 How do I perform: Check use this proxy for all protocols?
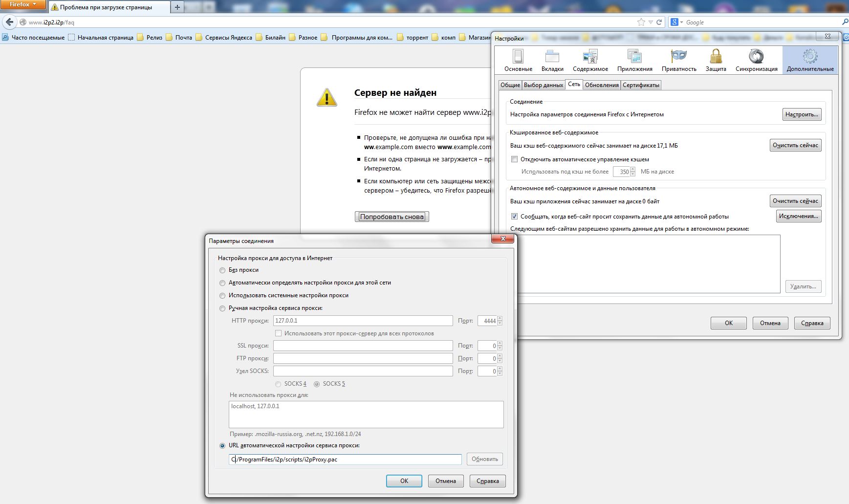279,333
